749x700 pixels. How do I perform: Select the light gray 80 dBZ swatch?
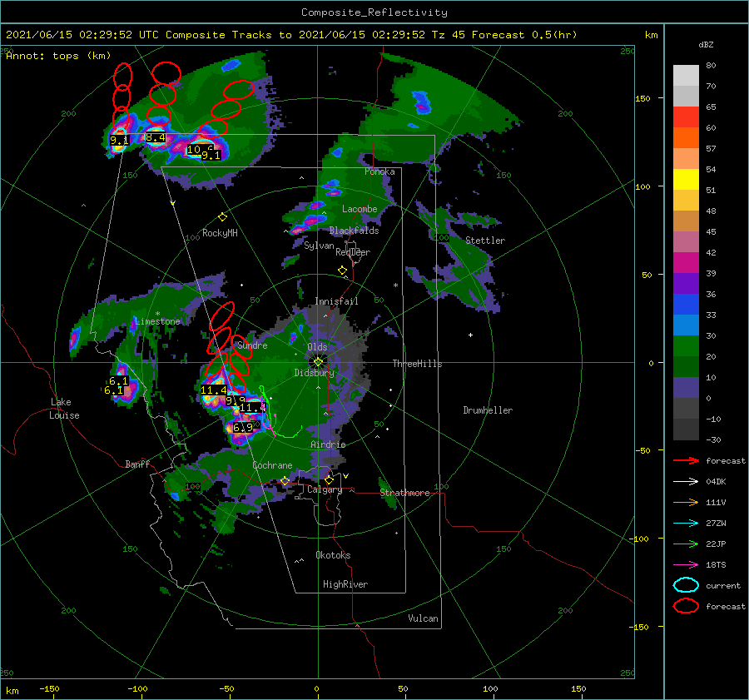(686, 75)
